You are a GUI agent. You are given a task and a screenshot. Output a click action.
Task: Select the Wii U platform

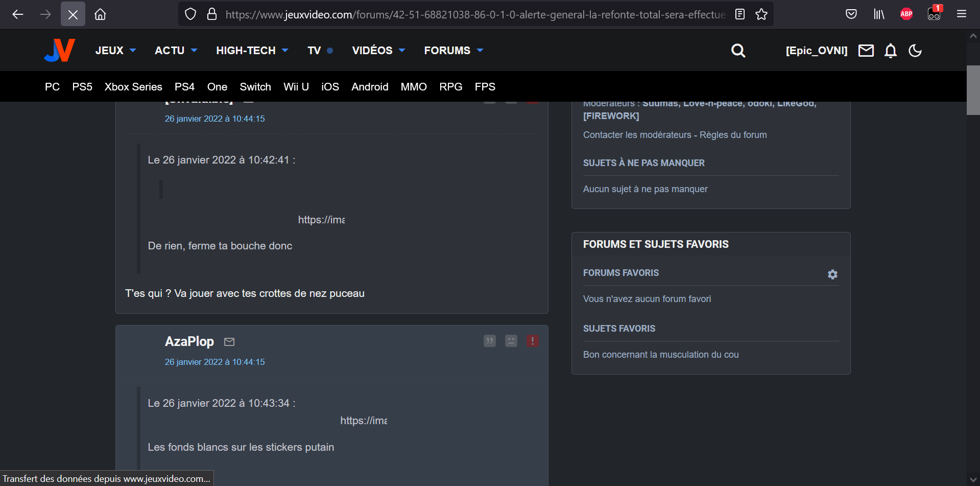pos(296,87)
